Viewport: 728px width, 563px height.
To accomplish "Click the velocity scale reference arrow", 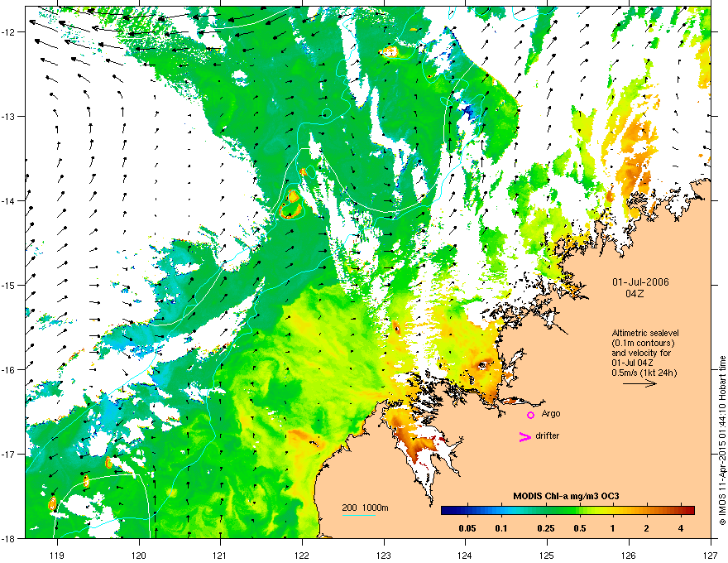I will (x=639, y=384).
